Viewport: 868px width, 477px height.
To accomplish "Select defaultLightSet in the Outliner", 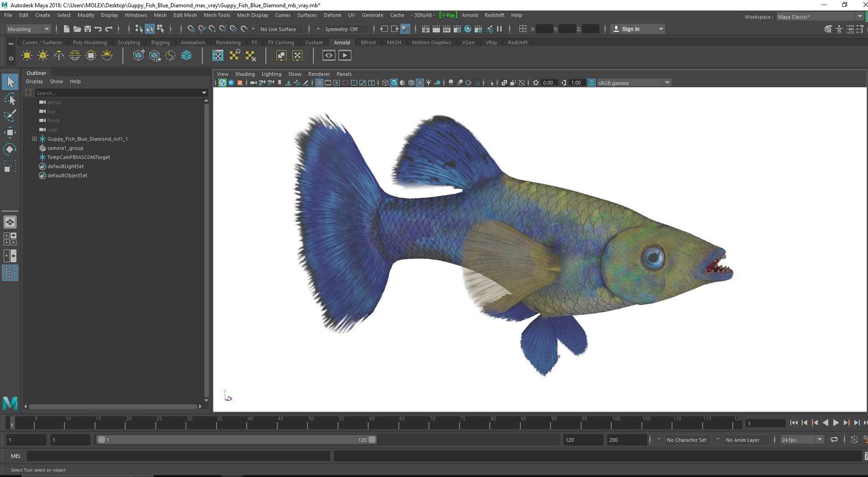I will click(x=65, y=166).
